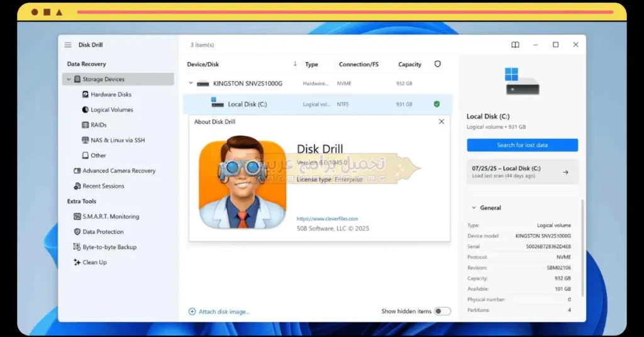Click the Data Protection shield icon
This screenshot has width=644, height=337.
tap(77, 231)
